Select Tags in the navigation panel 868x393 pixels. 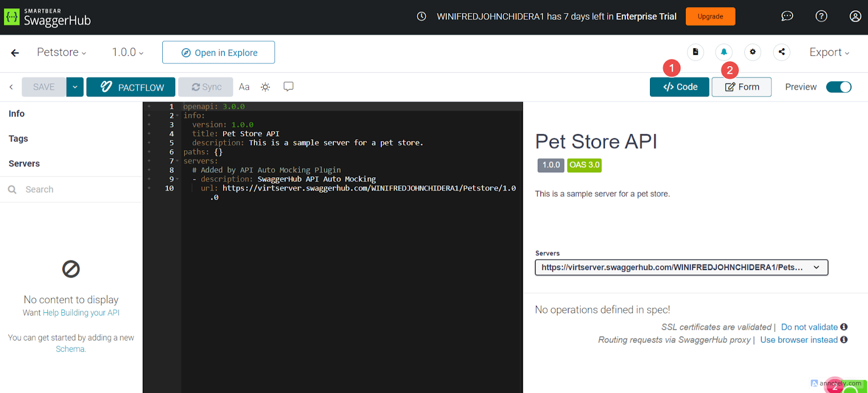18,139
